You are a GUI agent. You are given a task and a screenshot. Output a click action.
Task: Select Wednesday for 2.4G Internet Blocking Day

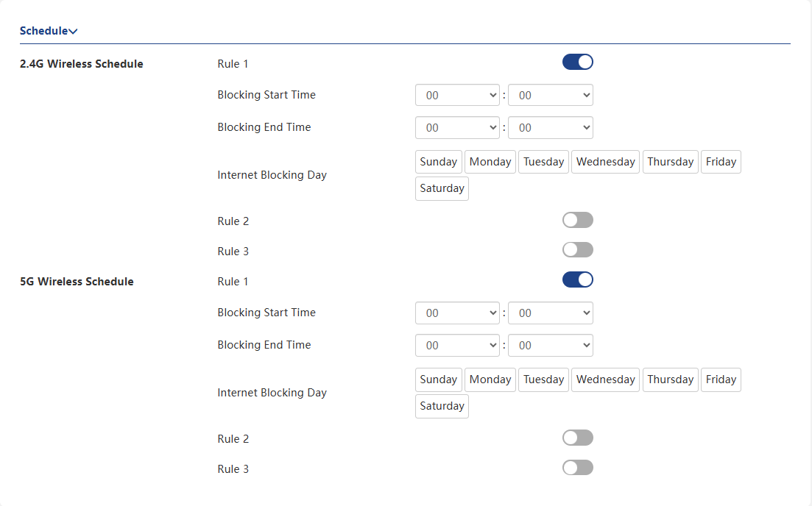pos(605,162)
